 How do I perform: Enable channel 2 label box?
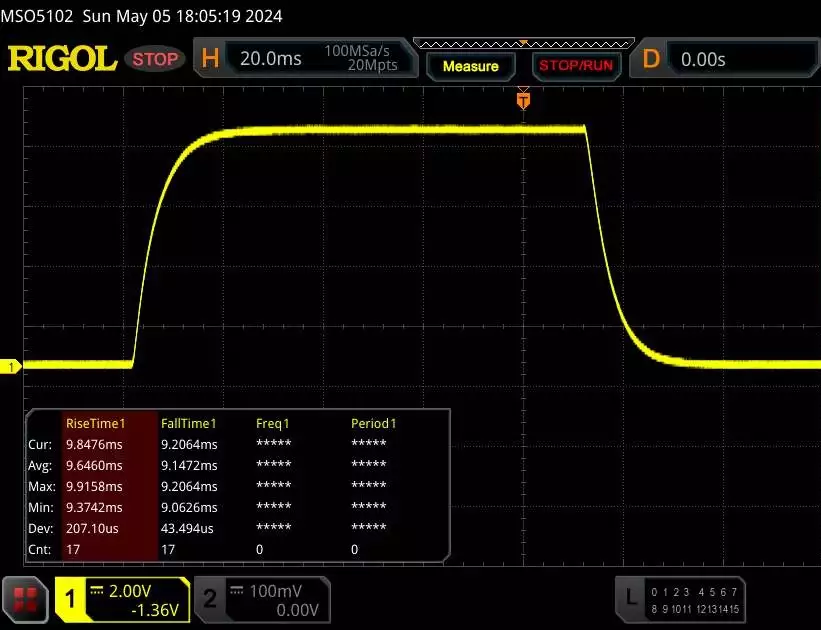tap(209, 599)
